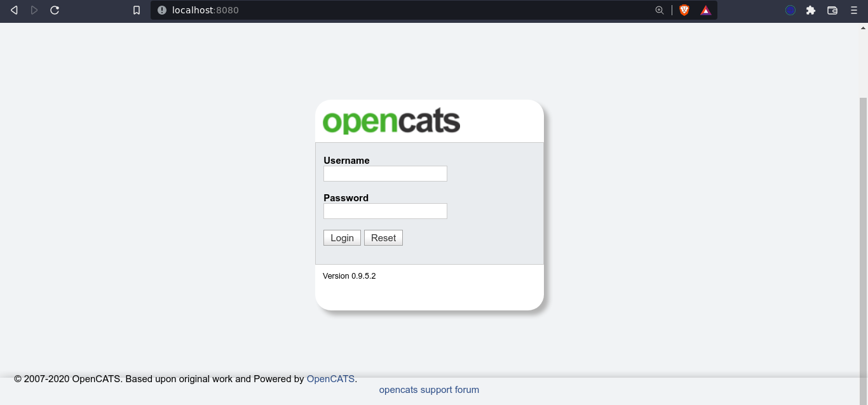Bookmark this page
The image size is (868, 405).
(x=137, y=10)
